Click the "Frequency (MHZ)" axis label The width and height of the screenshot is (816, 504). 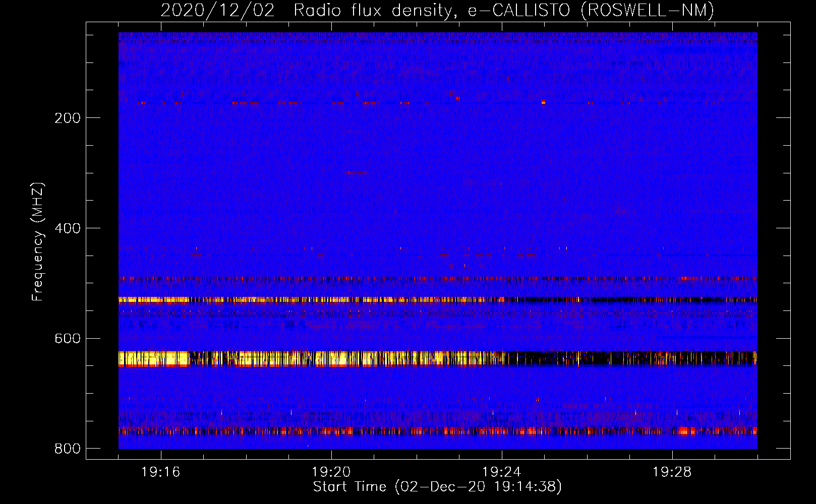pos(38,242)
